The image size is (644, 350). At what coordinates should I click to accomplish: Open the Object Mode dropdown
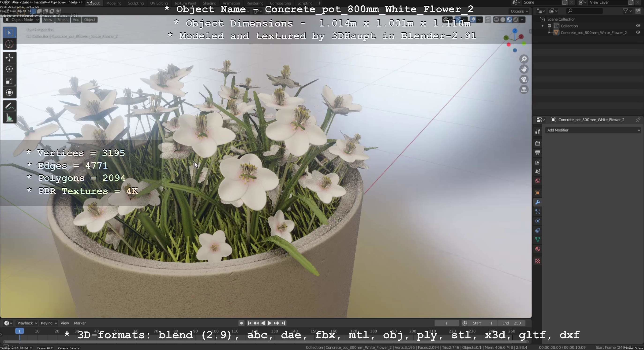click(22, 20)
